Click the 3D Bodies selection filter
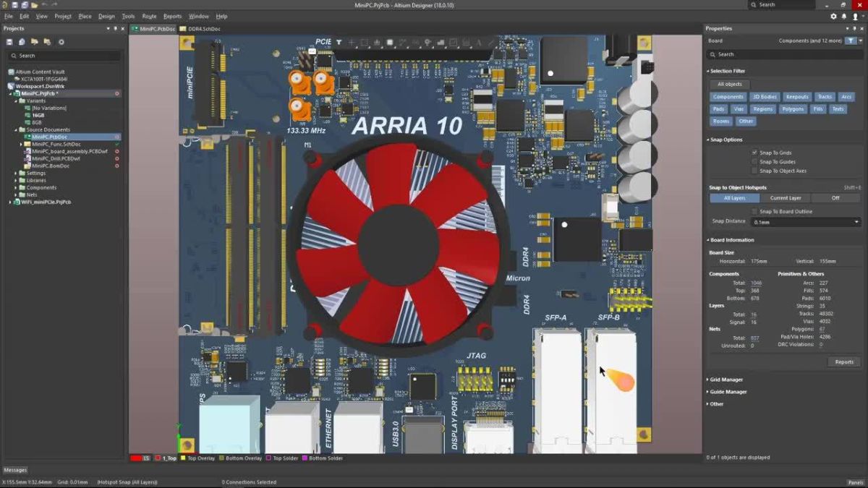 point(764,96)
